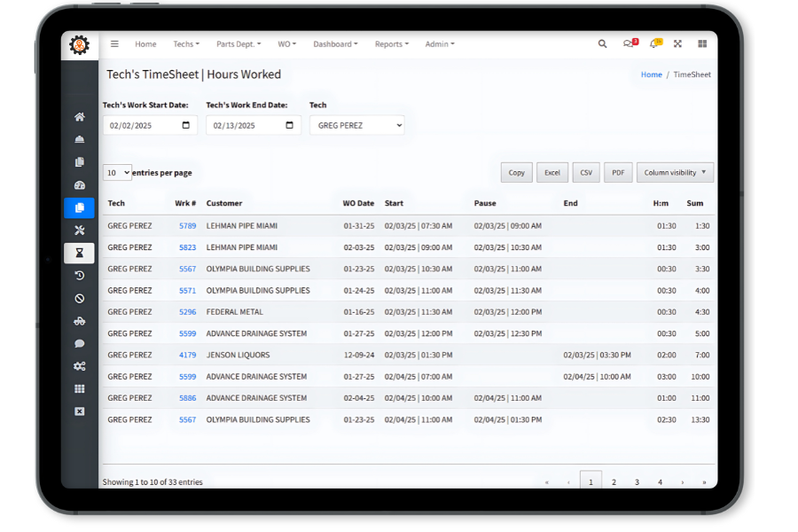Screen dimensions: 798x532
Task: Open work order 4179 link
Action: [x=187, y=355]
